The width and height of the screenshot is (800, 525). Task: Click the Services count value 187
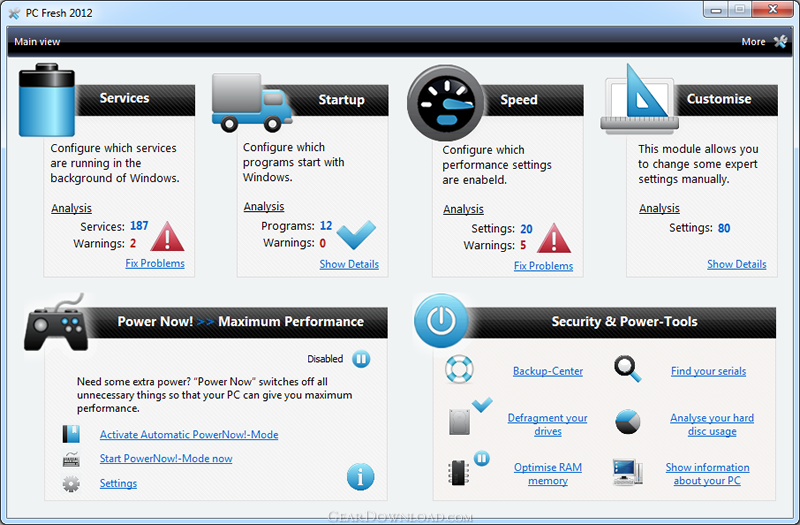pyautogui.click(x=139, y=226)
